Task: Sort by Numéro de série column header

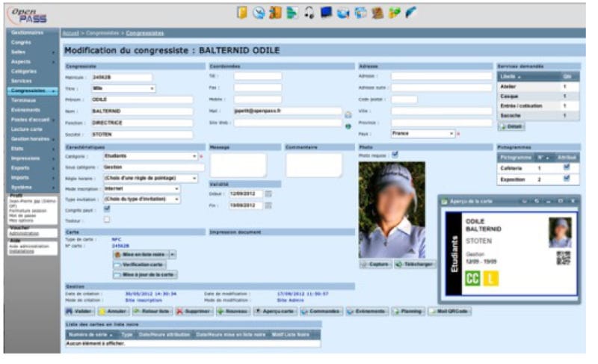Action: [90, 335]
